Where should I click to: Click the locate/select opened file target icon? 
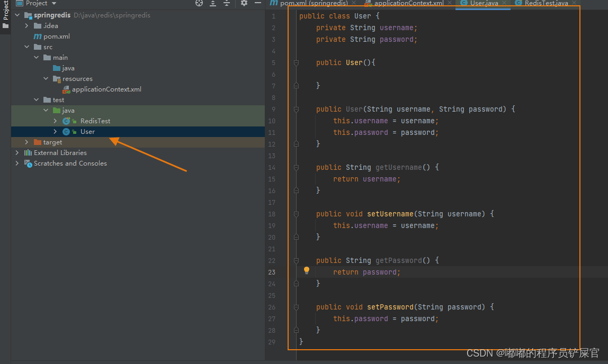[199, 3]
